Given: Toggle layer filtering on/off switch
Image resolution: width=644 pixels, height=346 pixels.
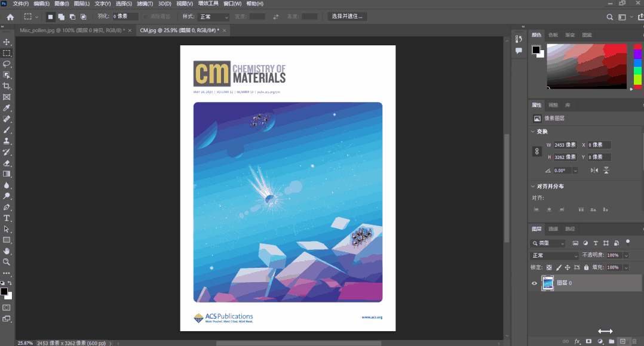Looking at the screenshot, I should point(627,242).
